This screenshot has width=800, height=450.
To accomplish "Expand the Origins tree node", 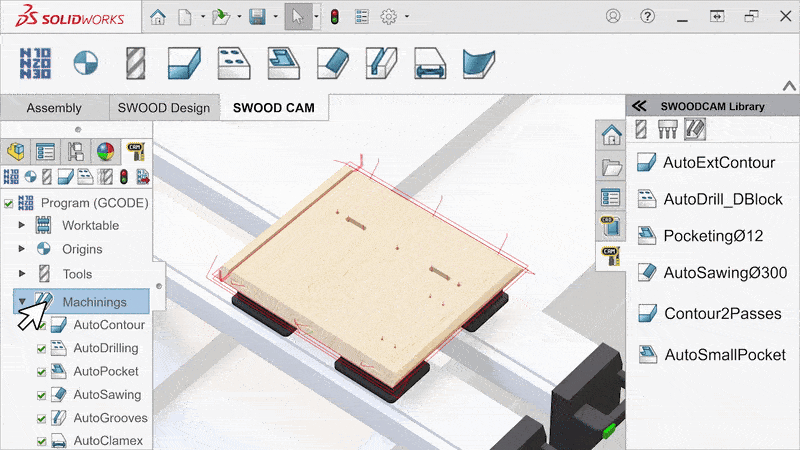I will 21,249.
